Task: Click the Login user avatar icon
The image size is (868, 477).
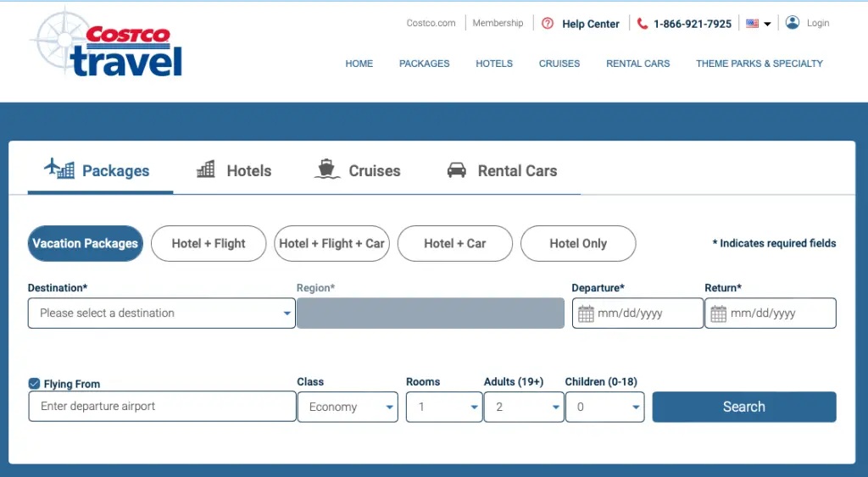Action: (793, 23)
